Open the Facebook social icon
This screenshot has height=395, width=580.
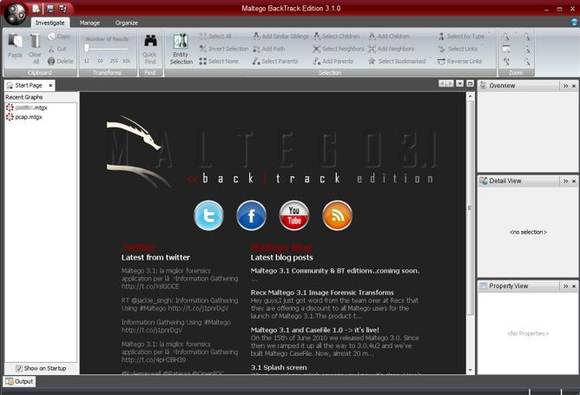point(252,215)
